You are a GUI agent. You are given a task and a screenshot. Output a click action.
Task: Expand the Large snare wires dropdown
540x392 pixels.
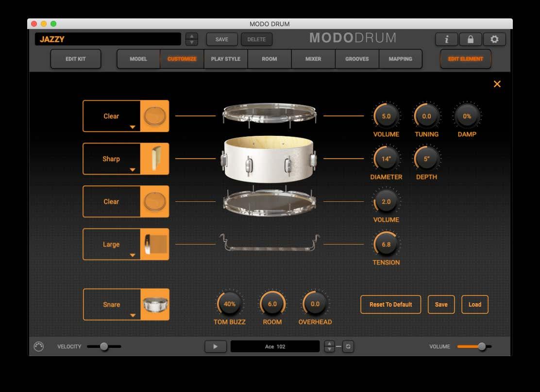click(133, 255)
